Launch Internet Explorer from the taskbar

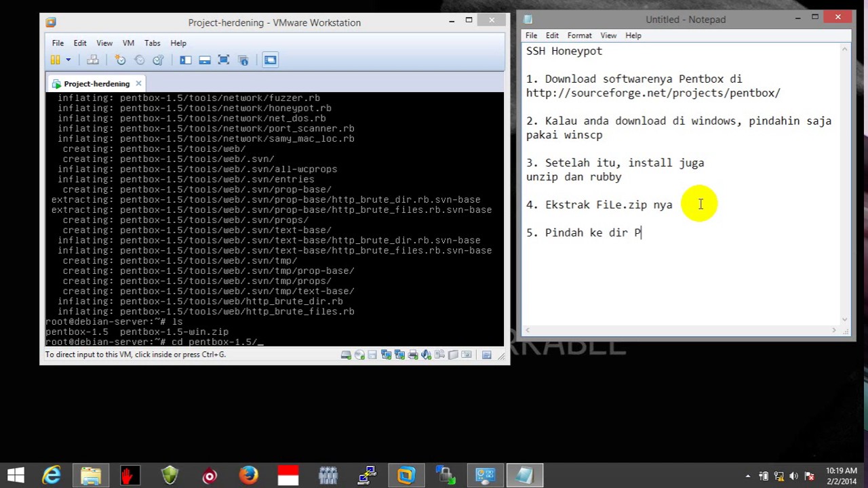point(52,476)
